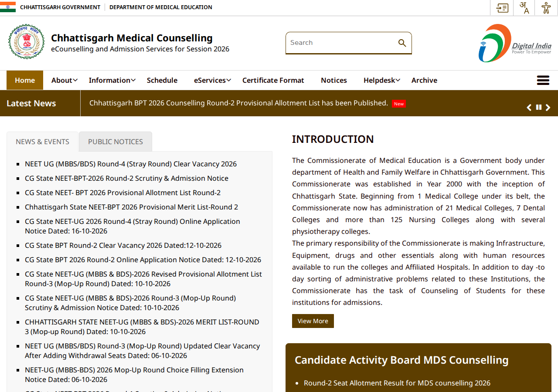
Task: Click the View More button
Action: click(x=313, y=321)
